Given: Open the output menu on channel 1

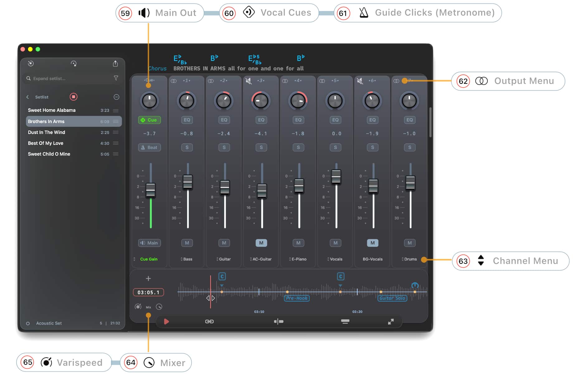Looking at the screenshot, I should [174, 81].
